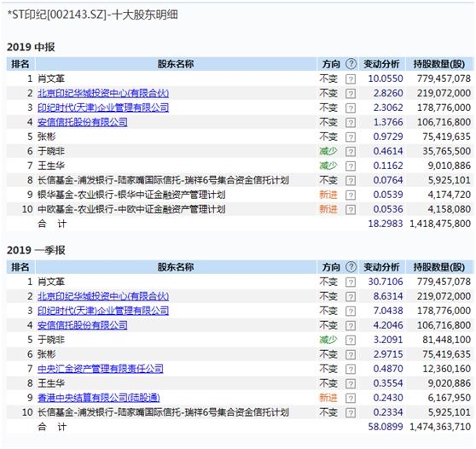Open 安信信托股份有限公司 link in 2019 一季报

(x=82, y=325)
